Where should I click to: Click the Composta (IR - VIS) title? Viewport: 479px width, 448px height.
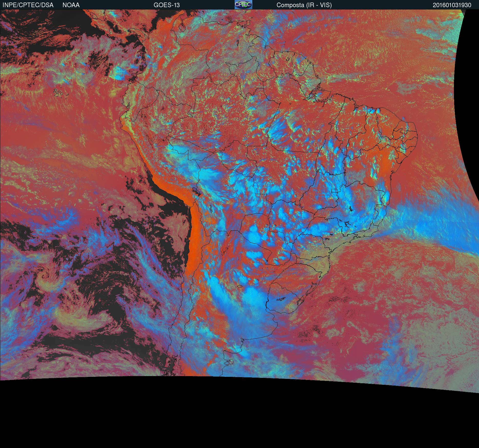click(x=304, y=5)
